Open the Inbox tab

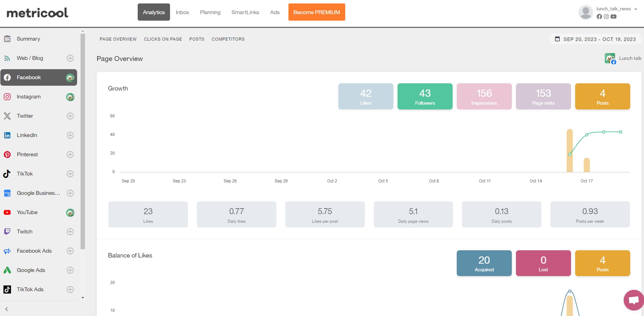tap(182, 12)
